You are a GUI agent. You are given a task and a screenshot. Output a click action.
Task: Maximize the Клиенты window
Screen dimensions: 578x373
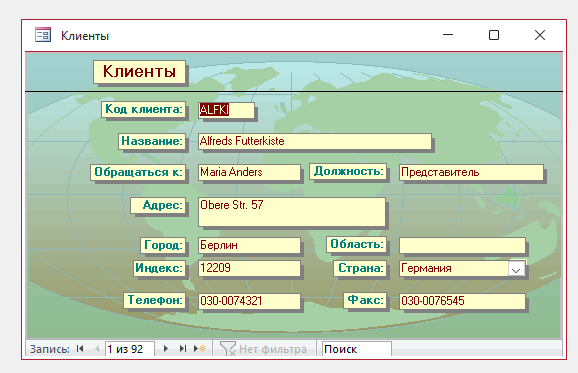[x=494, y=35]
